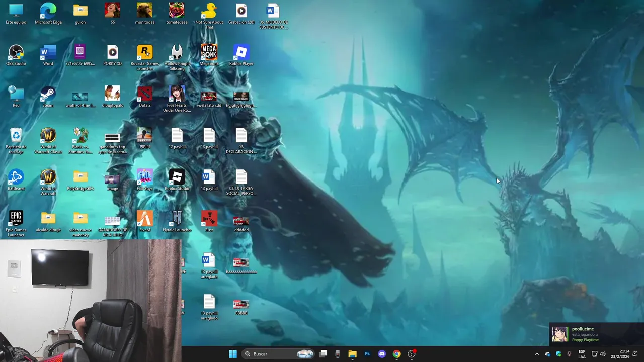Launch Dota 2 from the desktop
This screenshot has width=644, height=362.
pyautogui.click(x=145, y=97)
